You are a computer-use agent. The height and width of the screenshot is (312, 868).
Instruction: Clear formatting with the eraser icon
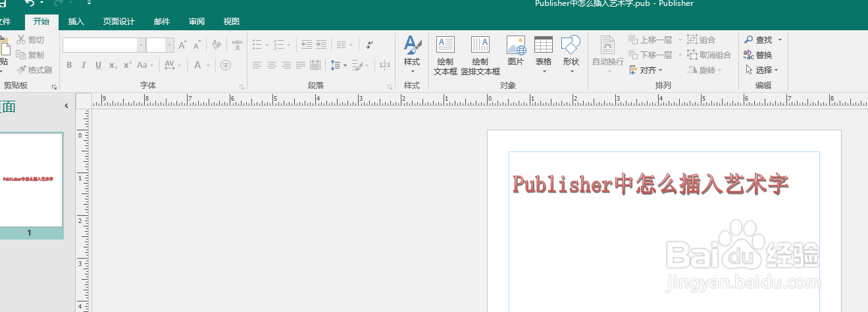pyautogui.click(x=216, y=45)
